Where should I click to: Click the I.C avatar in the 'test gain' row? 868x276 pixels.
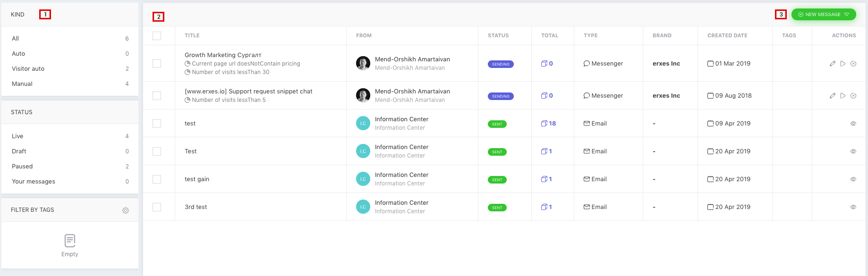click(x=363, y=179)
